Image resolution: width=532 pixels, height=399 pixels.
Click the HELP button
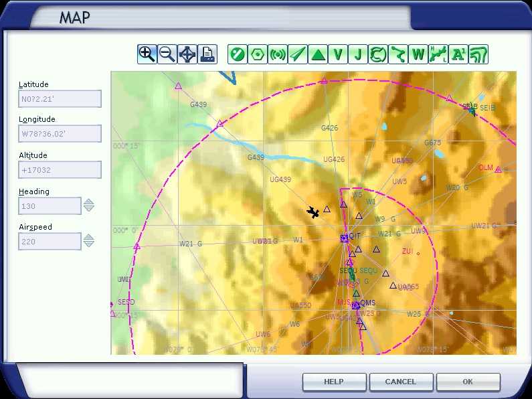334,382
